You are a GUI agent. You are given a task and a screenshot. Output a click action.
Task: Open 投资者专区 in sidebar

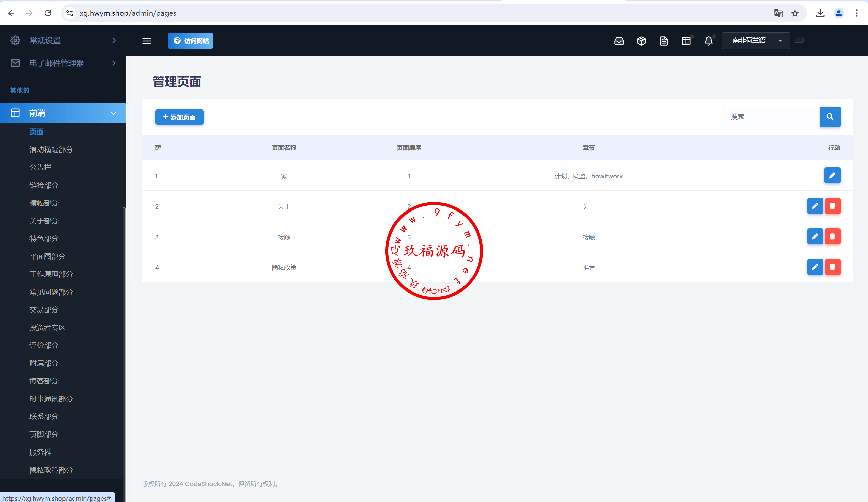(47, 327)
